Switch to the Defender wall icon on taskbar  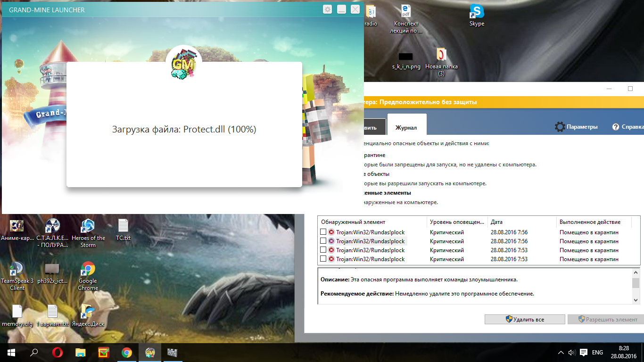(172, 352)
